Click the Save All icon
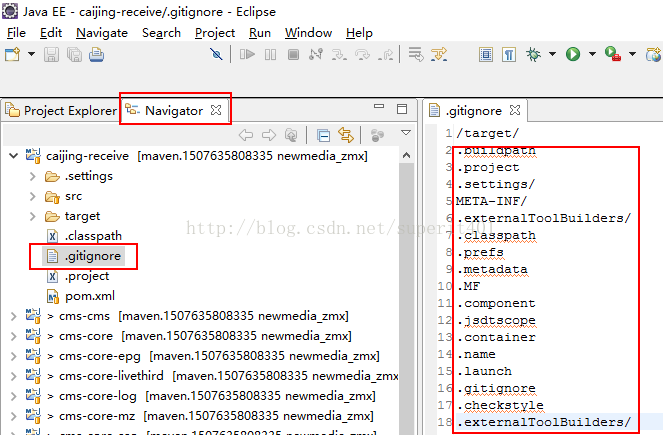The height and width of the screenshot is (435, 663). (x=74, y=55)
